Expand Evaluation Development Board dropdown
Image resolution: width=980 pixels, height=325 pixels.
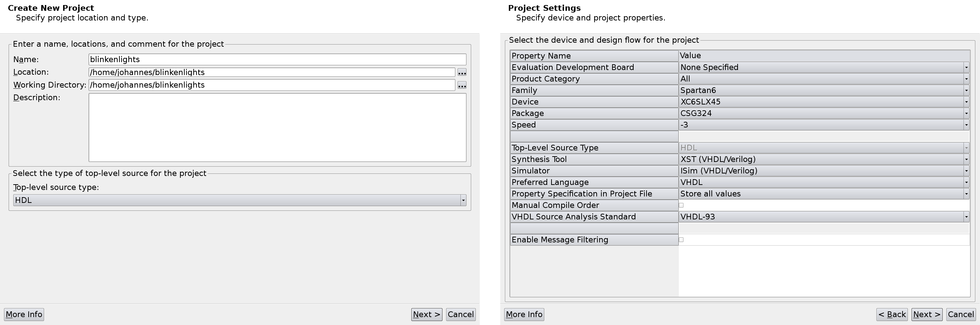click(x=824, y=68)
